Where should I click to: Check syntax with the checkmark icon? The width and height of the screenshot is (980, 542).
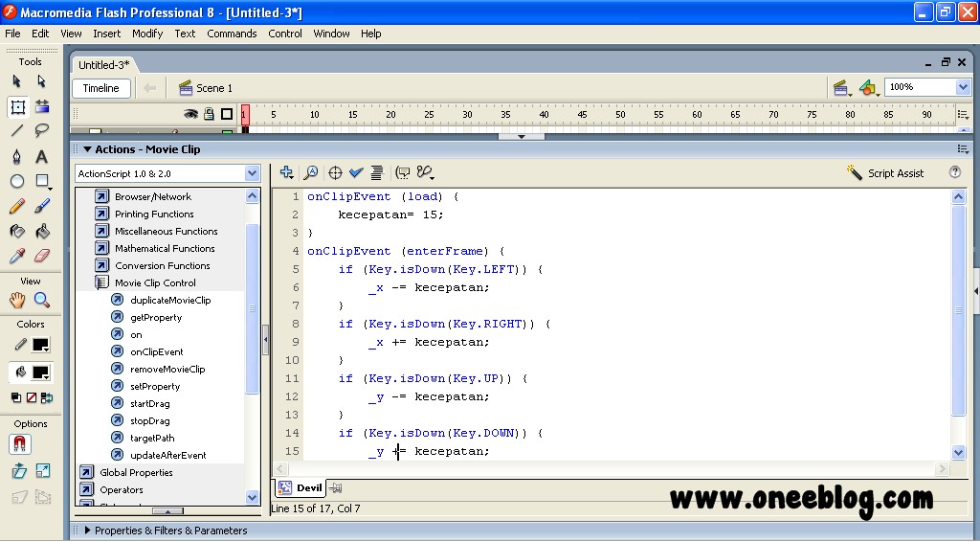click(x=356, y=172)
